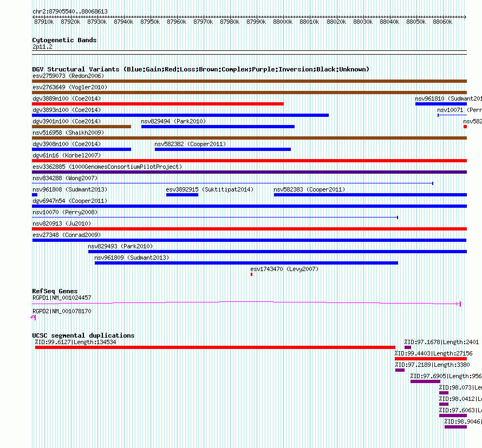Click the nsv961808 (Sudmant2013) label

point(70,189)
